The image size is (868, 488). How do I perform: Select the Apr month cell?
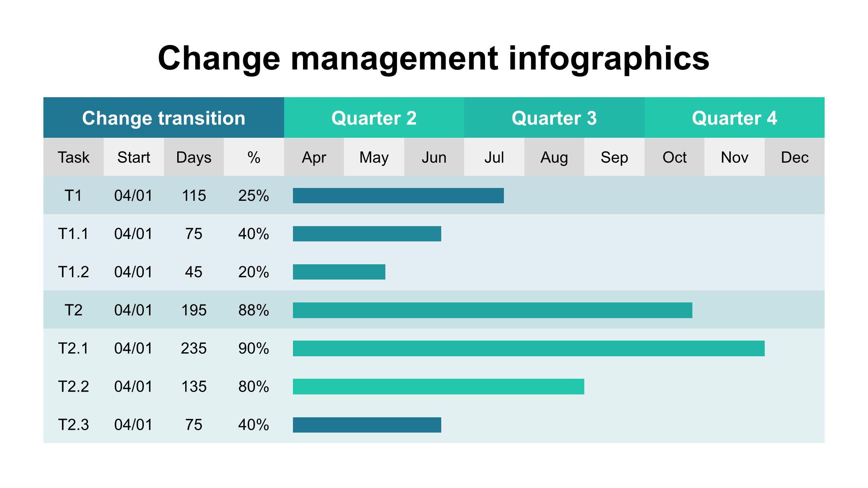[314, 157]
